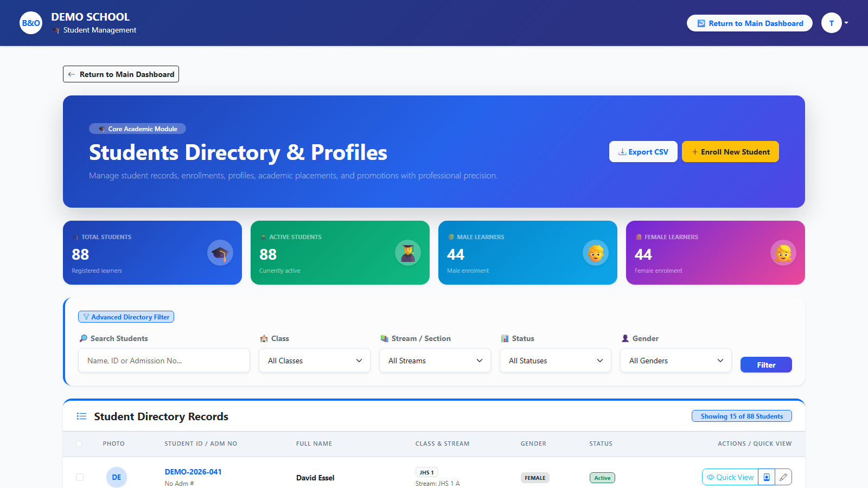Click the Student ID / Adm No column header
This screenshot has height=488, width=868.
click(201, 444)
